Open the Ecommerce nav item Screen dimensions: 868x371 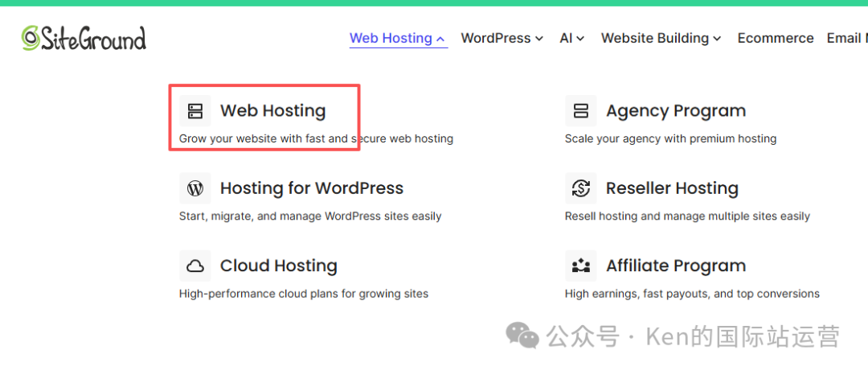[776, 39]
